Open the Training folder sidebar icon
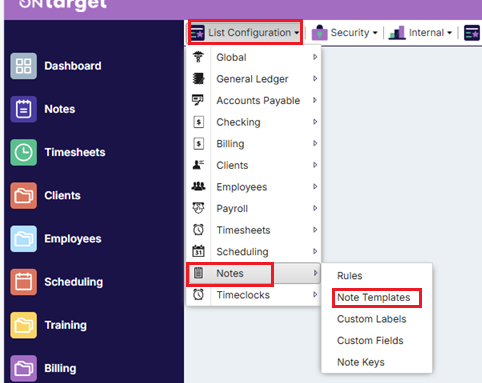Image resolution: width=482 pixels, height=383 pixels. point(23,325)
